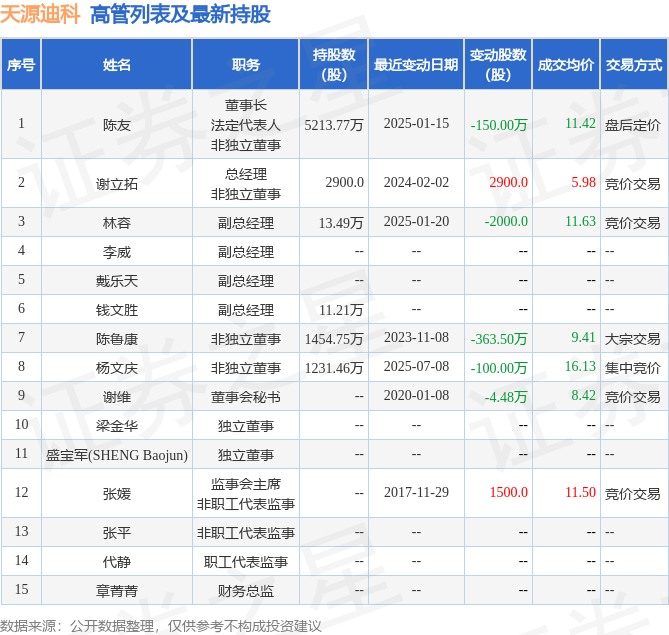
Task: Click the 高管列表及最新持股 heading
Action: [x=180, y=14]
